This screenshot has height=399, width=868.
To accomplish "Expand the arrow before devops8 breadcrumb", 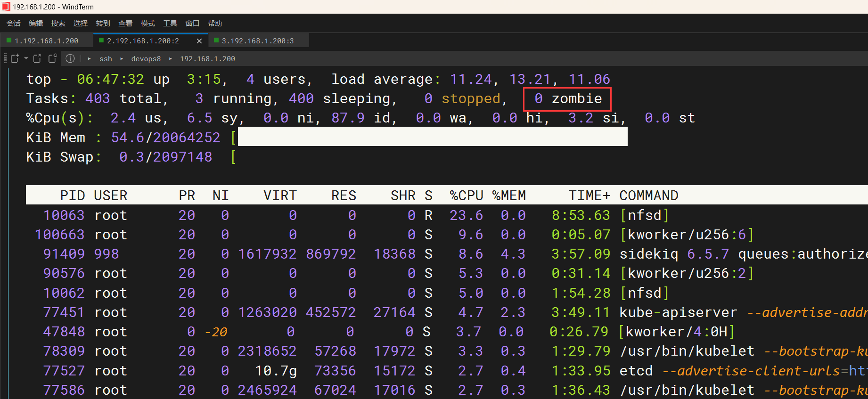I will point(122,59).
